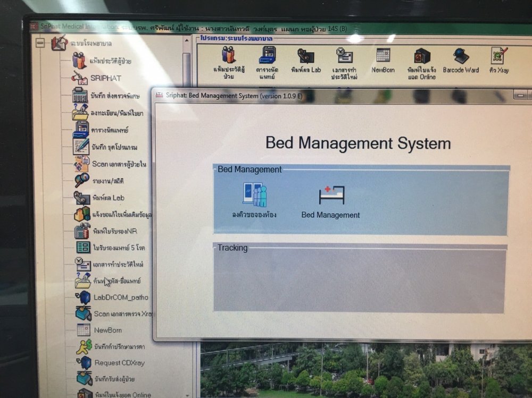Launch NewBorn from the top icon panel

click(x=383, y=61)
